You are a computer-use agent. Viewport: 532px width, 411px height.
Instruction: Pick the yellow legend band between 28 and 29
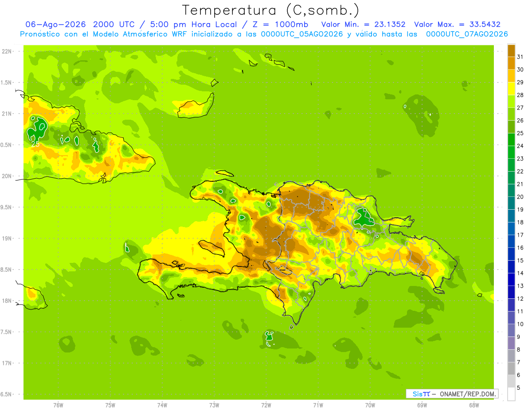tap(511, 89)
